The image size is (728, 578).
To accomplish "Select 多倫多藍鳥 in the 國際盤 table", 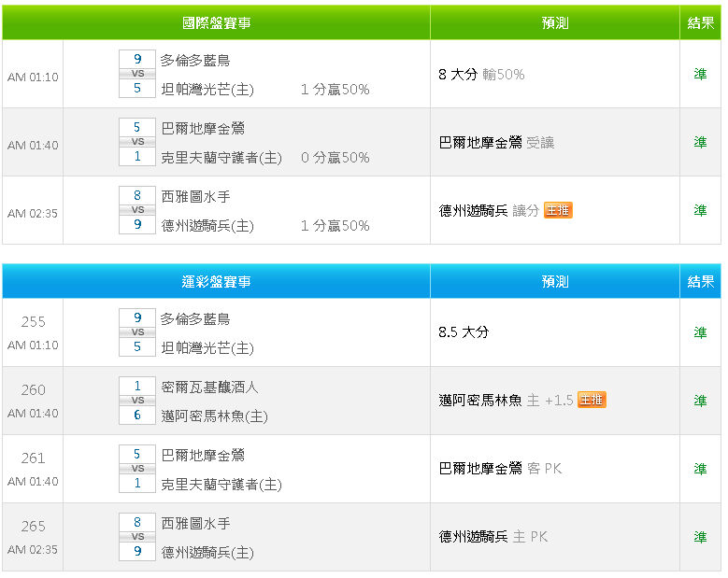I will click(195, 61).
